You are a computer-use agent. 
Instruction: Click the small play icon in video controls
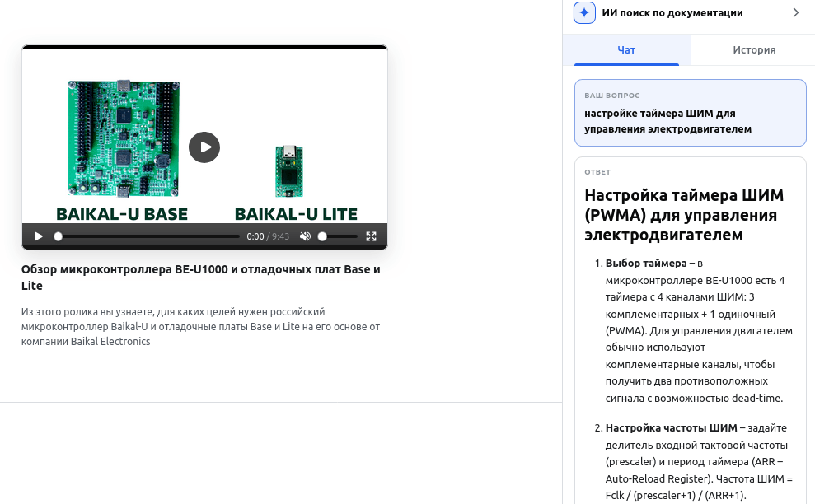38,236
